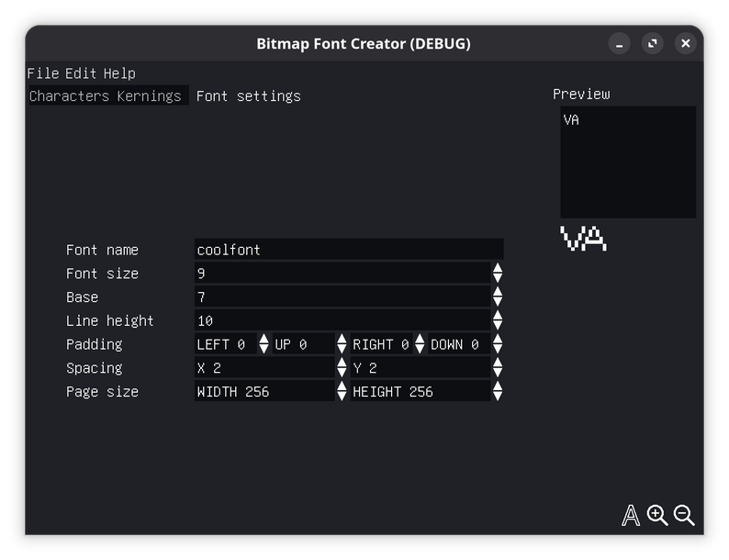Click the "Page size" label

[x=102, y=392]
